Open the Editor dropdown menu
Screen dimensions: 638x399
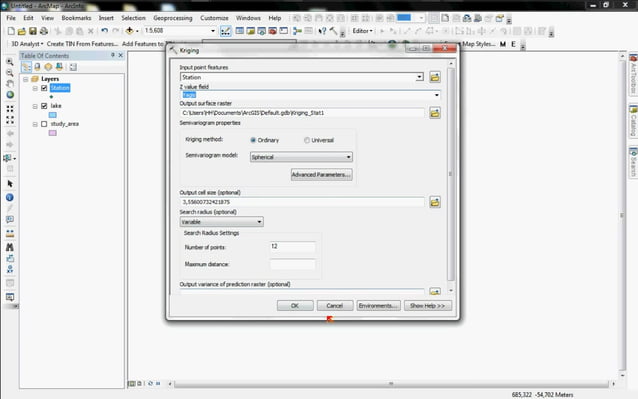(362, 31)
